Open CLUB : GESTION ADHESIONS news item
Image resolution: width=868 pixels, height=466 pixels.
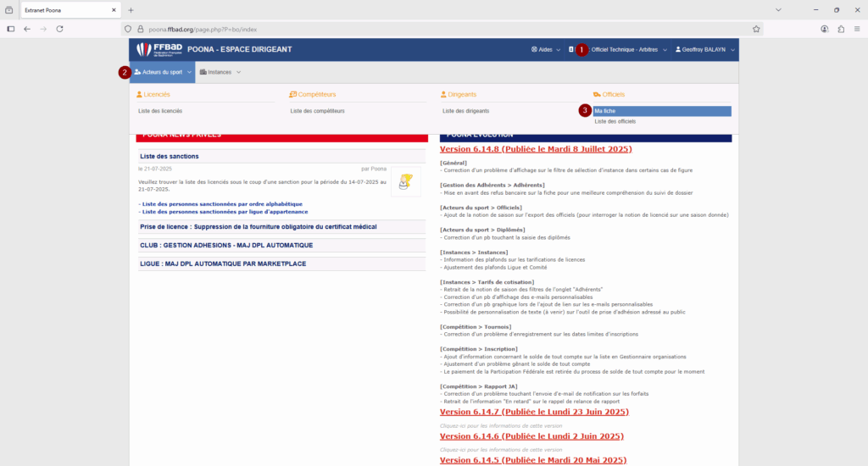(226, 245)
